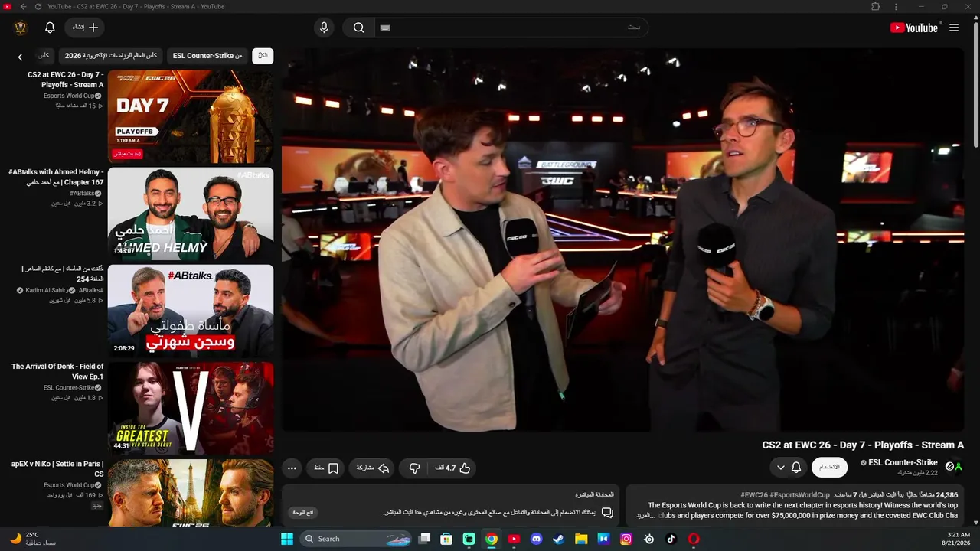Open subscription notification bell dropdown
Image resolution: width=980 pixels, height=551 pixels.
click(x=789, y=467)
